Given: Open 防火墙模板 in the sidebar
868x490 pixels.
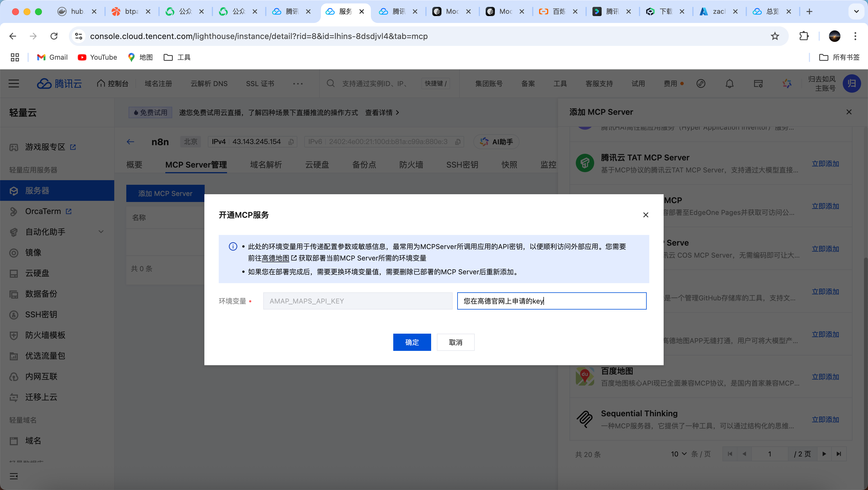Looking at the screenshot, I should 45,335.
